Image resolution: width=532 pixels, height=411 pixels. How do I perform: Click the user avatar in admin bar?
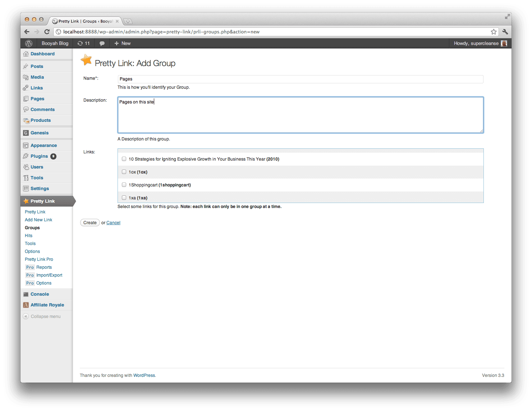click(504, 43)
